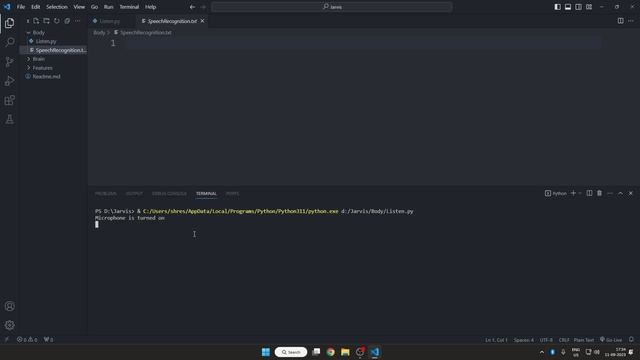Change language mode from Plain Text
This screenshot has height=360, width=640.
pyautogui.click(x=584, y=340)
